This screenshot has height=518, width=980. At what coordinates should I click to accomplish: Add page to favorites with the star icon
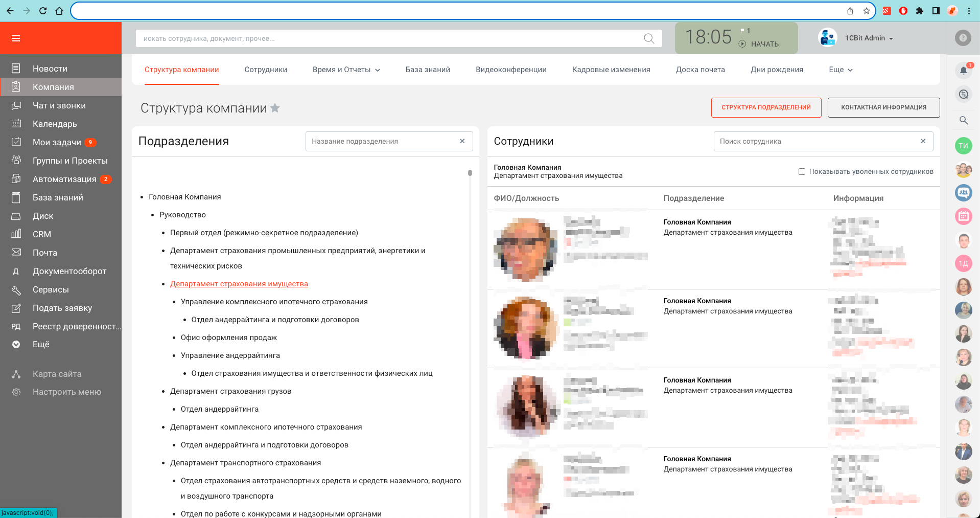click(x=275, y=108)
